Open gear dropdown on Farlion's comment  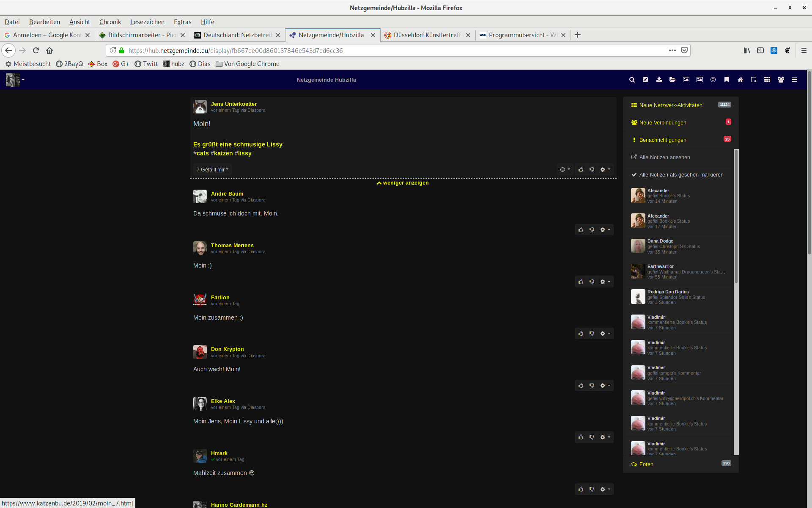[605, 334]
